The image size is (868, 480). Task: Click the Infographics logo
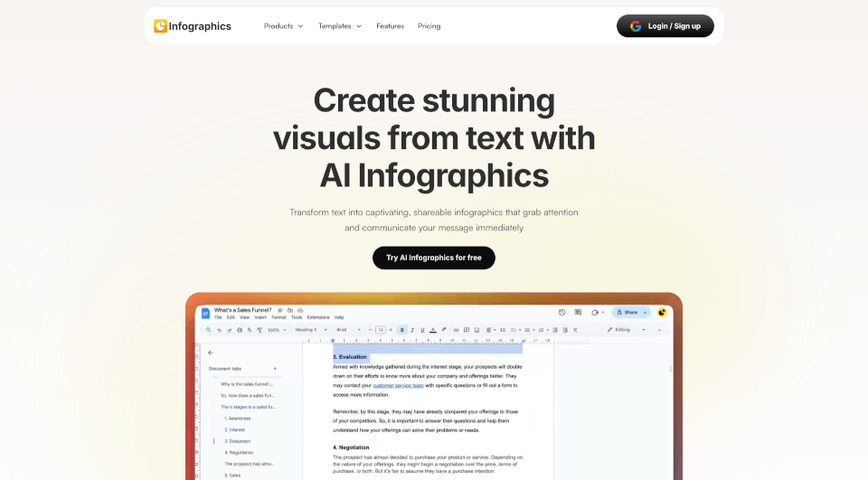click(x=193, y=26)
